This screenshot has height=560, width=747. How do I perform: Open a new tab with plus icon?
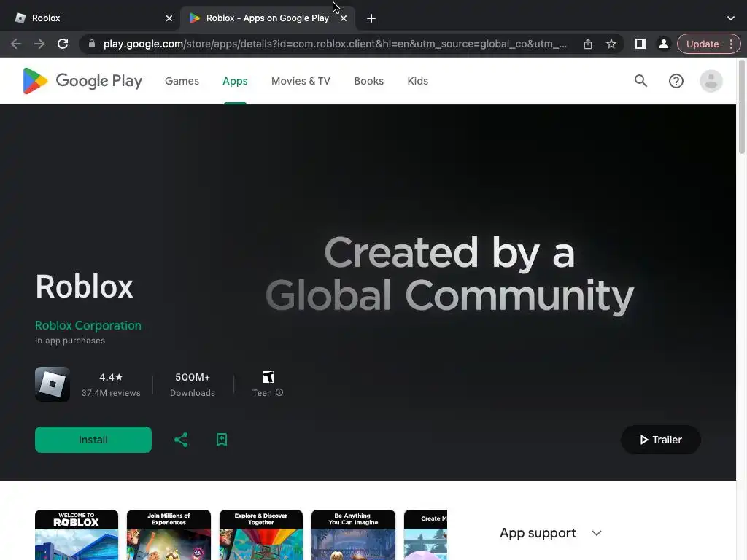[x=371, y=18]
